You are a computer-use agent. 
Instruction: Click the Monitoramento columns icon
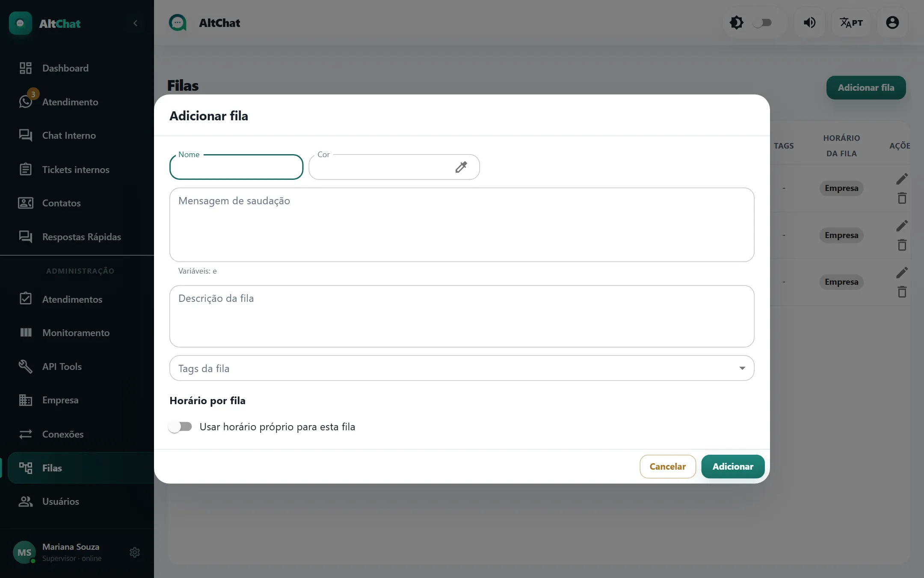tap(26, 332)
